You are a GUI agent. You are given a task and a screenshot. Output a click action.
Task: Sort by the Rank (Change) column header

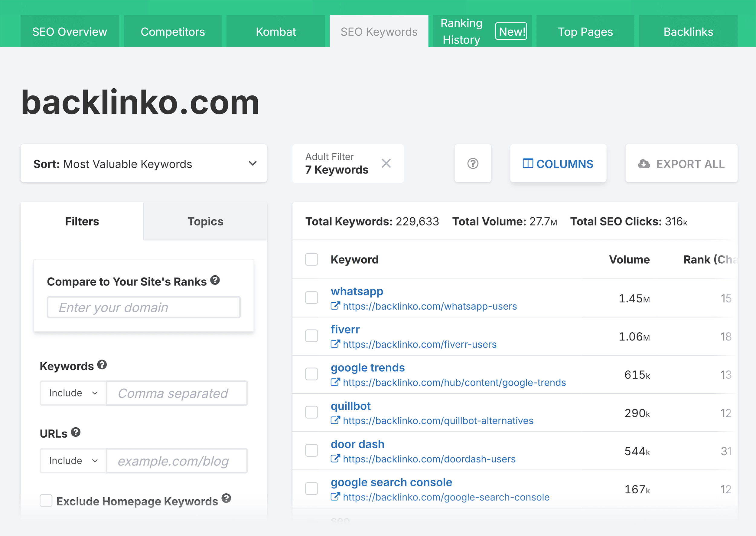(x=710, y=259)
